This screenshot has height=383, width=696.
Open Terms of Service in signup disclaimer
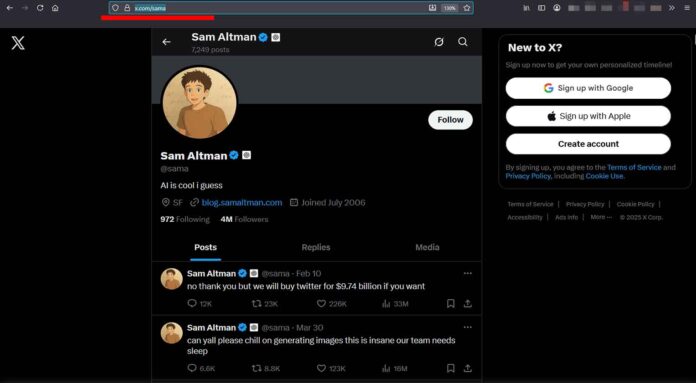tap(634, 167)
